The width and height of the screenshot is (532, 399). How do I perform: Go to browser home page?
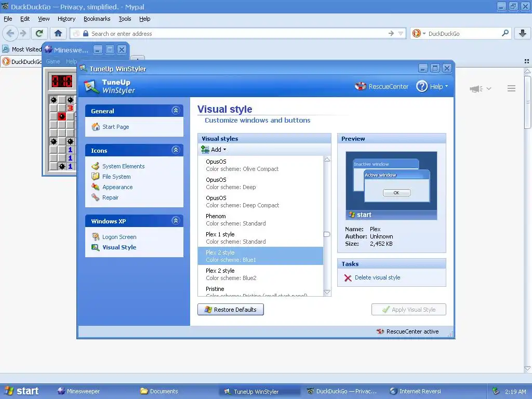(x=58, y=33)
